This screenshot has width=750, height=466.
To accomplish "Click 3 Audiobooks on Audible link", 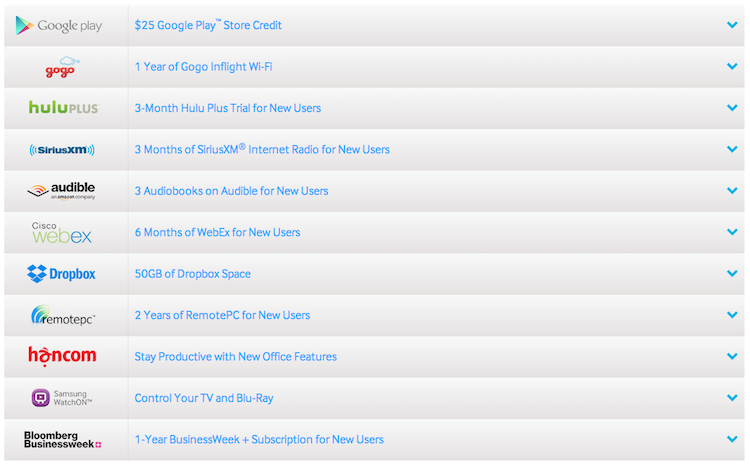I will click(231, 191).
